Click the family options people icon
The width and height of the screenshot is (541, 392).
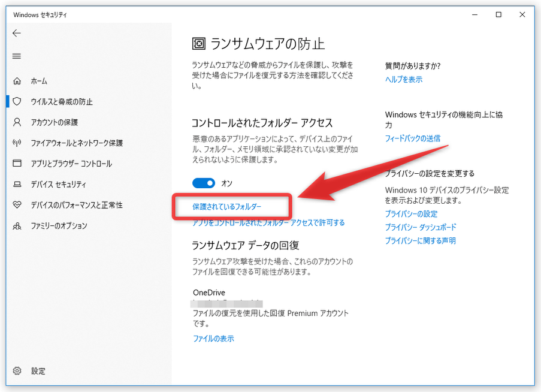17,226
